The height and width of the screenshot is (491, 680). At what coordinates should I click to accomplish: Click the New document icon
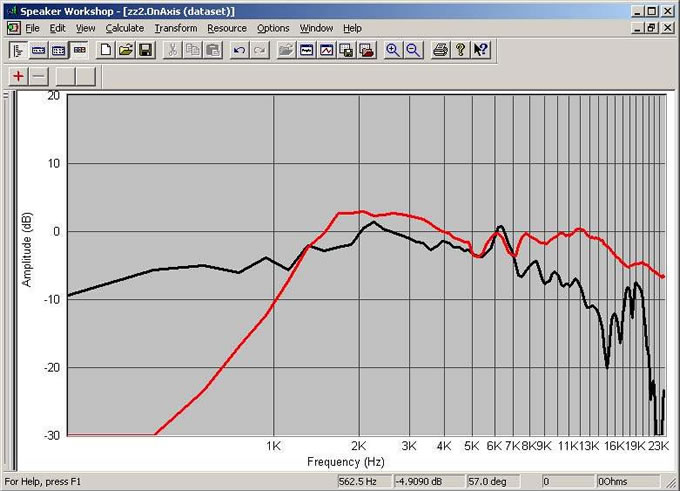pyautogui.click(x=106, y=49)
